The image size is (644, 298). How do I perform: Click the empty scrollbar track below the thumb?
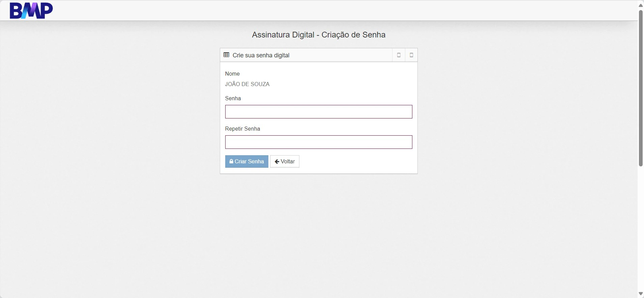pos(641,228)
